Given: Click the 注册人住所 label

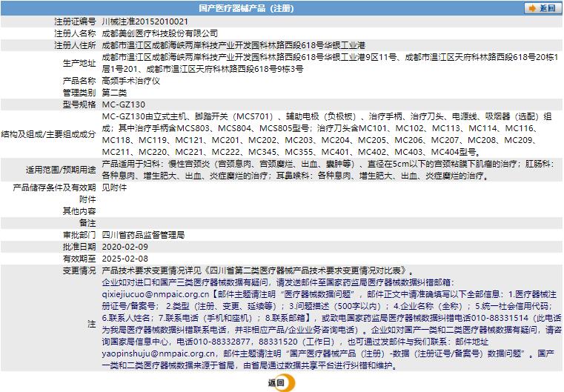Looking at the screenshot, I should point(75,45).
